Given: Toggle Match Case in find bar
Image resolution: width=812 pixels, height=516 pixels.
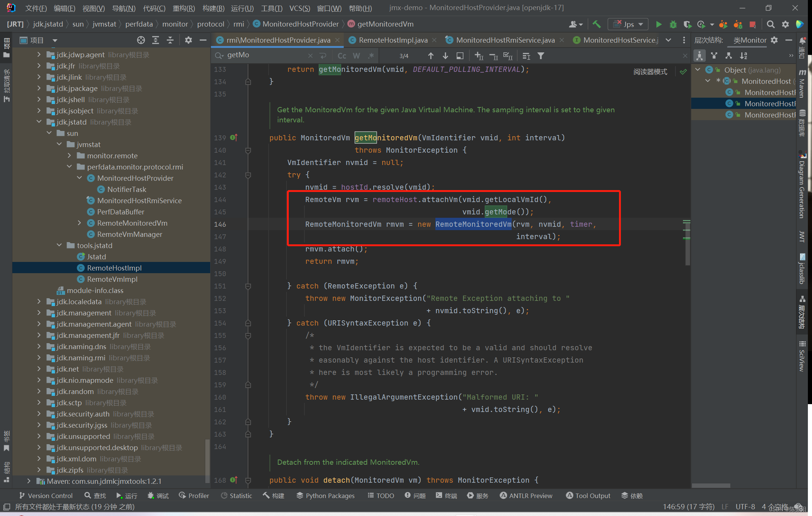Looking at the screenshot, I should point(341,56).
